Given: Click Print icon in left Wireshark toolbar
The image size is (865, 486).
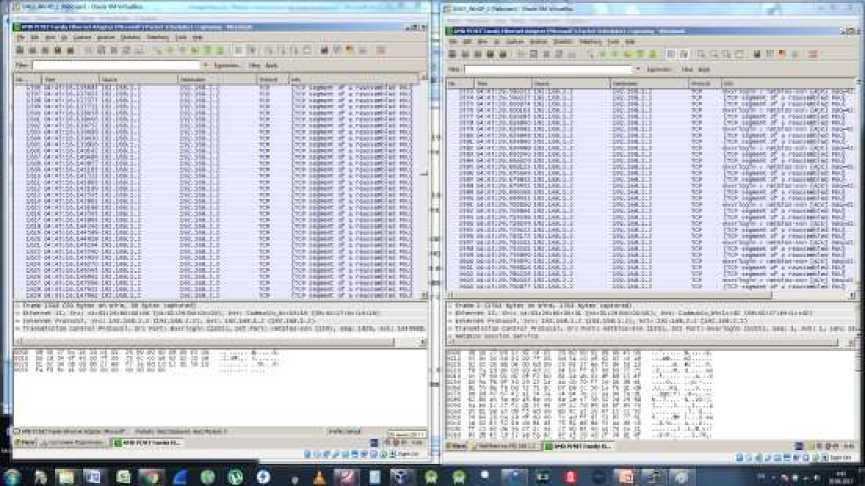Looking at the screenshot, I should (x=140, y=51).
